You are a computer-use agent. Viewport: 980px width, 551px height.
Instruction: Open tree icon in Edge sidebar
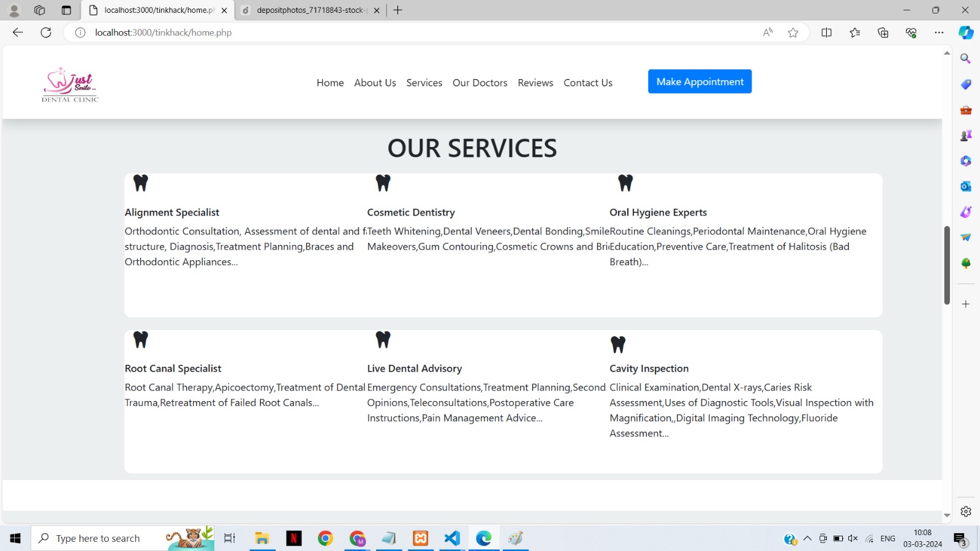[x=966, y=263]
